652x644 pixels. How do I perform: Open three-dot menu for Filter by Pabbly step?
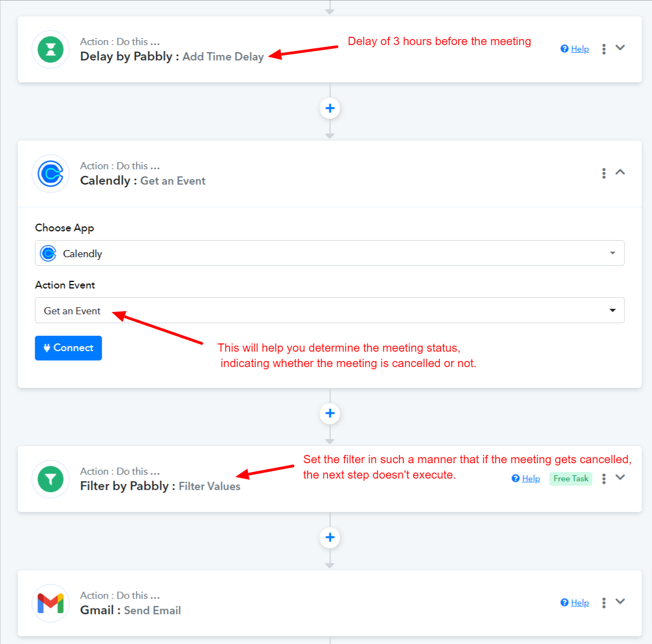pos(604,479)
